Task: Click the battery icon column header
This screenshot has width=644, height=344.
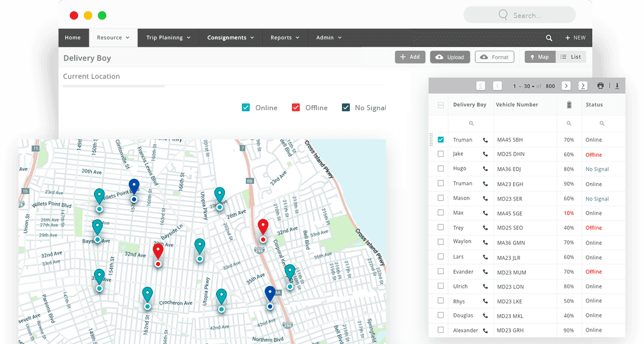Action: pyautogui.click(x=569, y=105)
